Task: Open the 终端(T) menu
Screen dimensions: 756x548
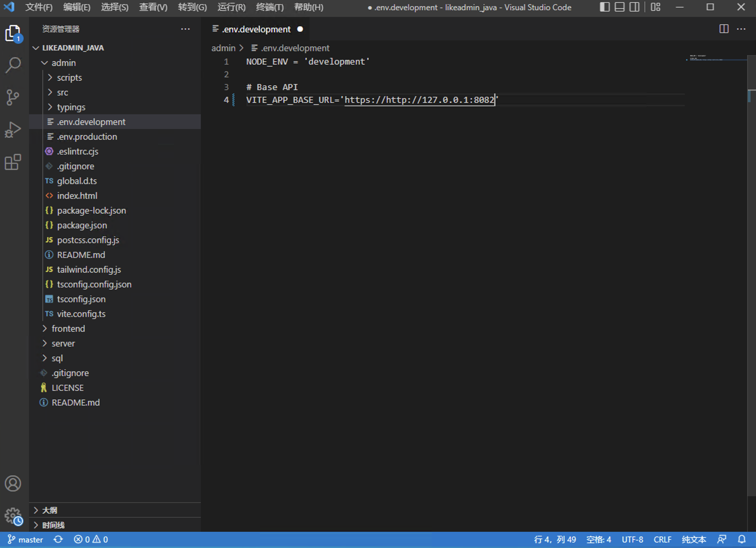Action: (x=270, y=7)
